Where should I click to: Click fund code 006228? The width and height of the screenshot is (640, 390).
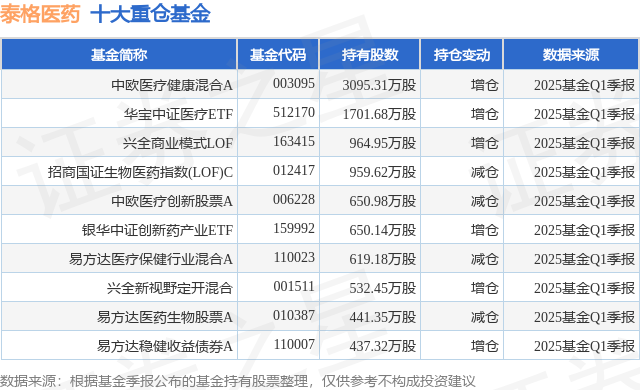point(294,199)
